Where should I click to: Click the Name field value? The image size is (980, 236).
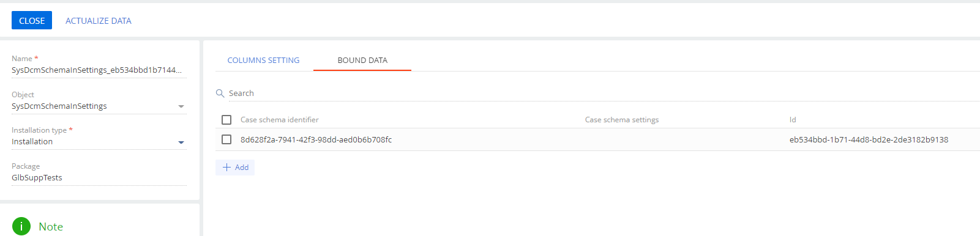(97, 70)
